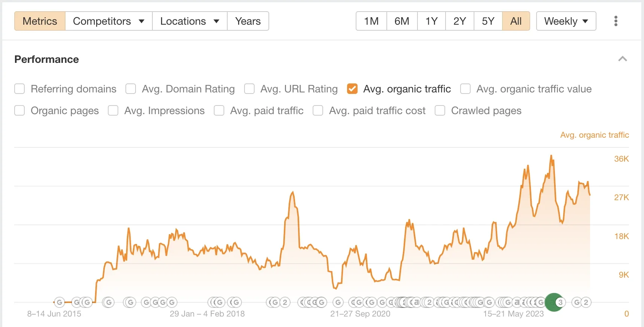The width and height of the screenshot is (644, 327).
Task: Click the last numbered '2' marker on timeline
Action: click(586, 302)
